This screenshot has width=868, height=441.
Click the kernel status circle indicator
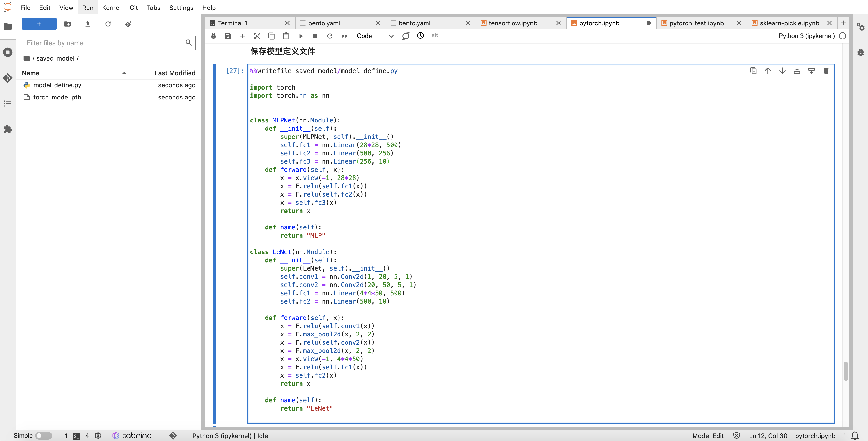(842, 36)
